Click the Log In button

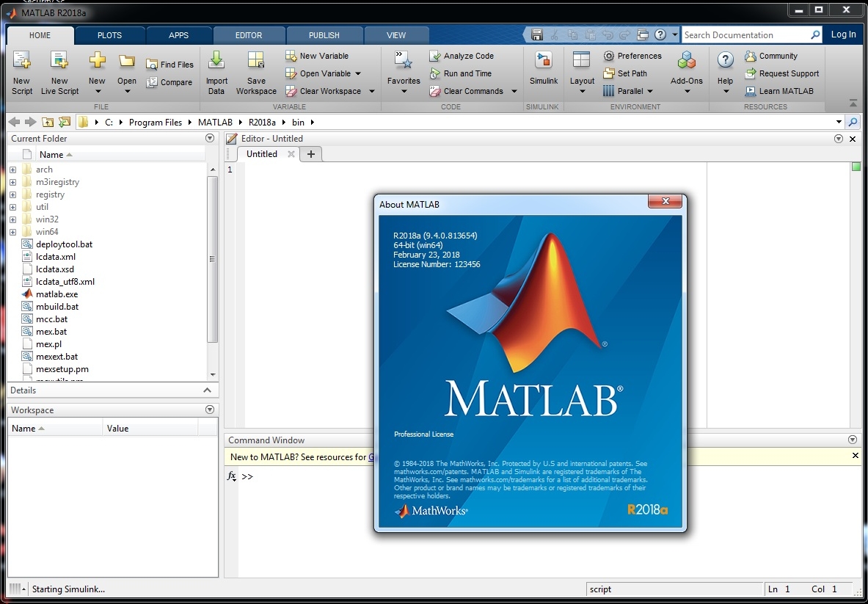(842, 34)
